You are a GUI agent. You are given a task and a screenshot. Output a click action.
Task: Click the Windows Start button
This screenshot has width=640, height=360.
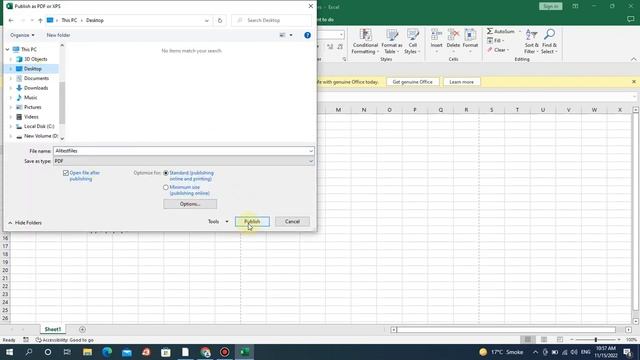point(9,352)
